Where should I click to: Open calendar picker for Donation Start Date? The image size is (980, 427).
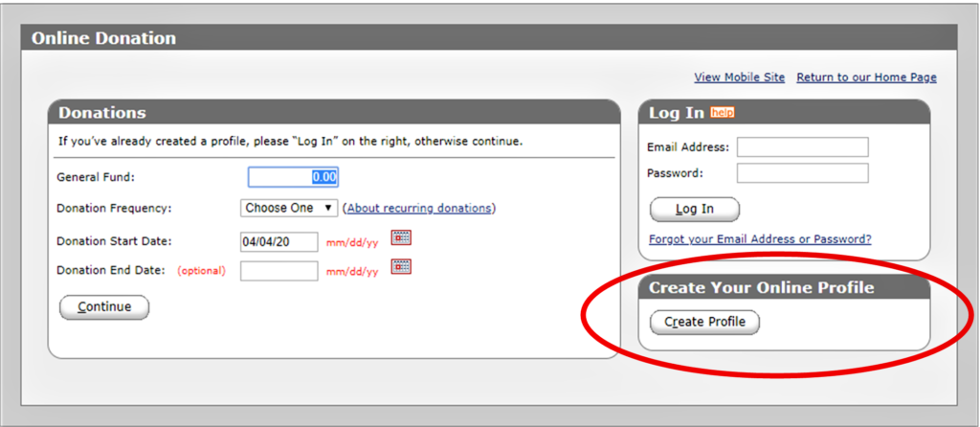click(401, 237)
